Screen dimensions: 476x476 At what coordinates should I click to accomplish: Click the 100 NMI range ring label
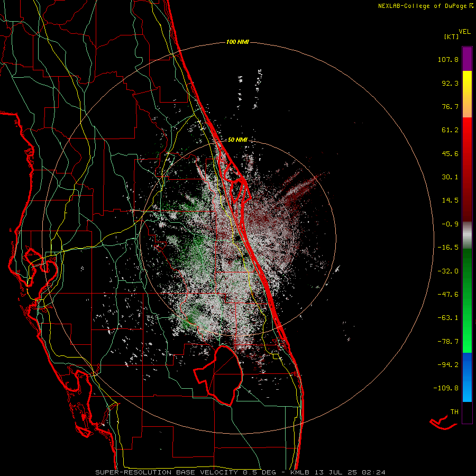(237, 42)
